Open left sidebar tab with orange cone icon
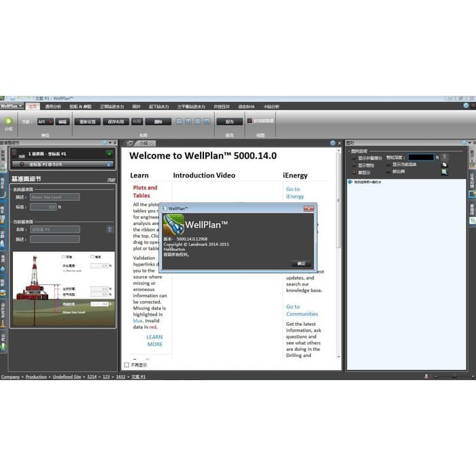The width and height of the screenshot is (476, 476). 3,316
